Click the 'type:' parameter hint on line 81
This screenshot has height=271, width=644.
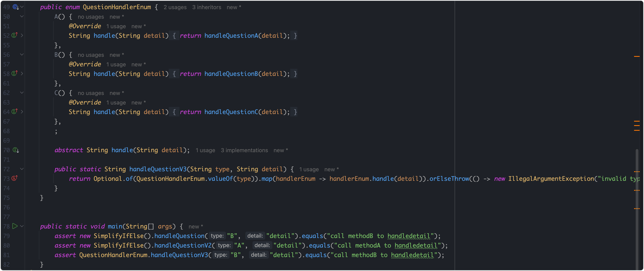[221, 255]
